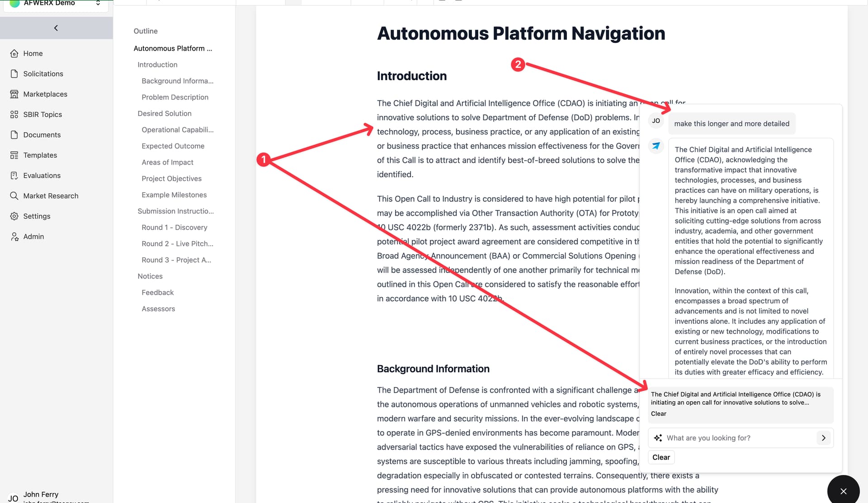Click the Solicitations document icon

tap(14, 74)
